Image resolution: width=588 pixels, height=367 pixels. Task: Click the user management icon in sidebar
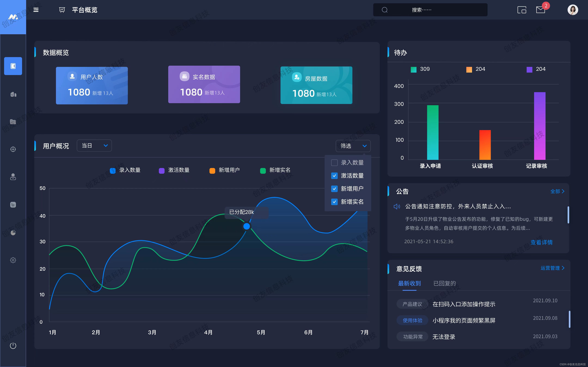(x=13, y=177)
